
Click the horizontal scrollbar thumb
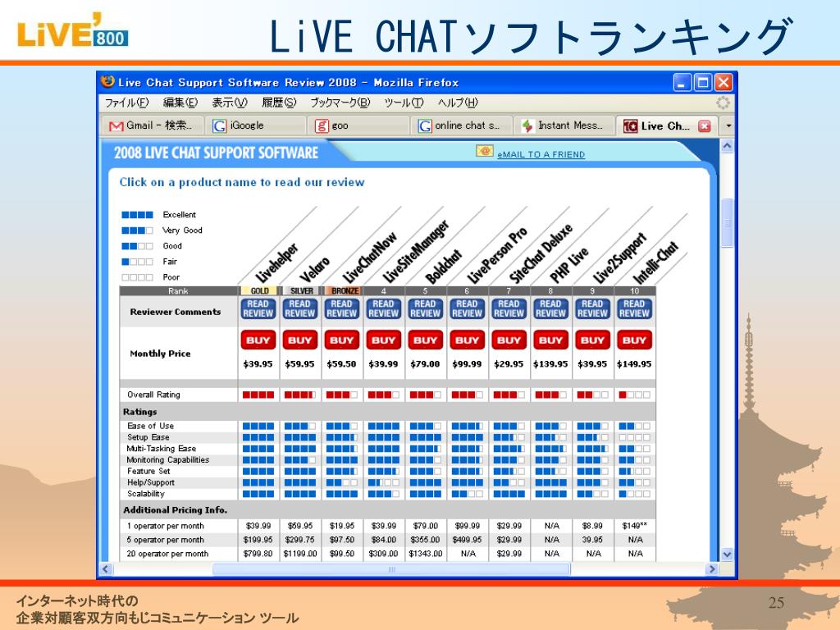tap(391, 569)
